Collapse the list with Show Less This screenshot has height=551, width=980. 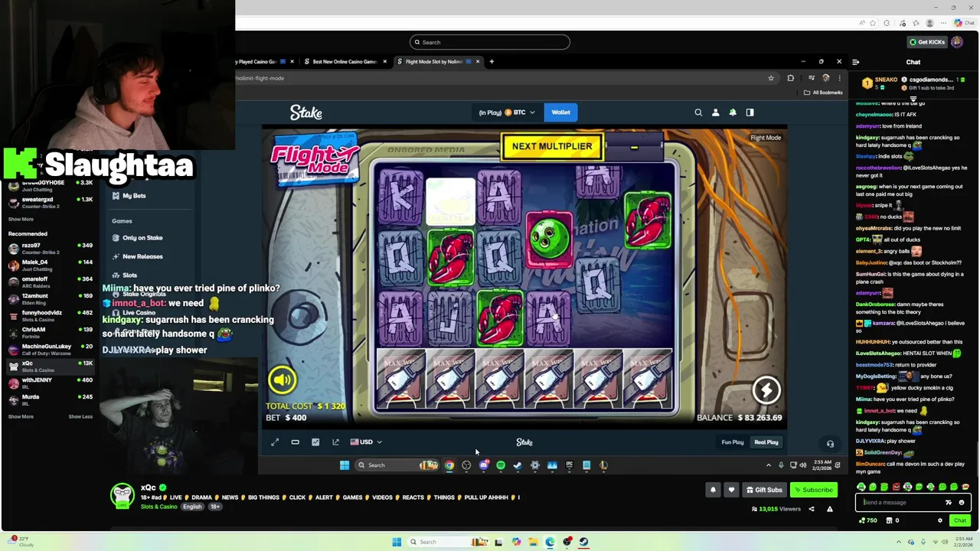(80, 417)
